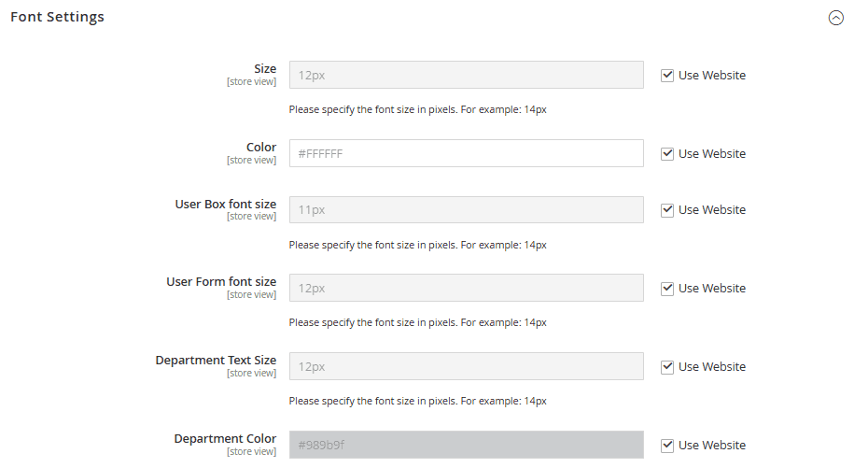Image resolution: width=868 pixels, height=468 pixels.
Task: Uncheck Use Website for Size field
Action: point(667,76)
